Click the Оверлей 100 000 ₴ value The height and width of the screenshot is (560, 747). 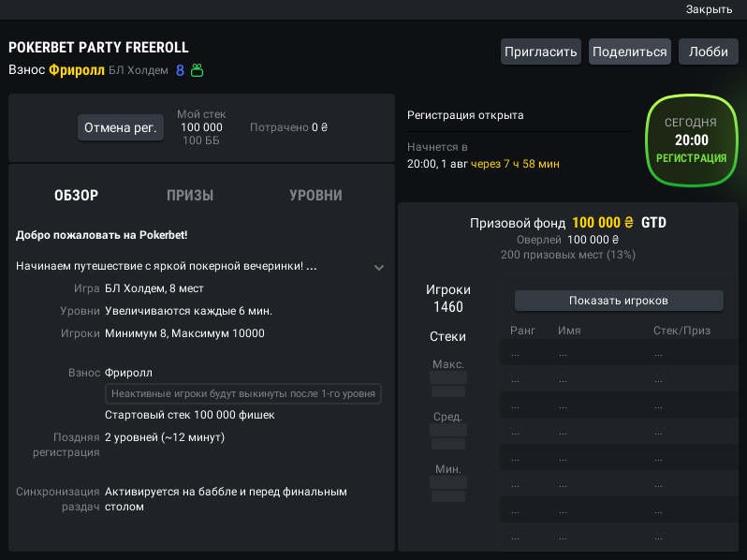pyautogui.click(x=593, y=240)
